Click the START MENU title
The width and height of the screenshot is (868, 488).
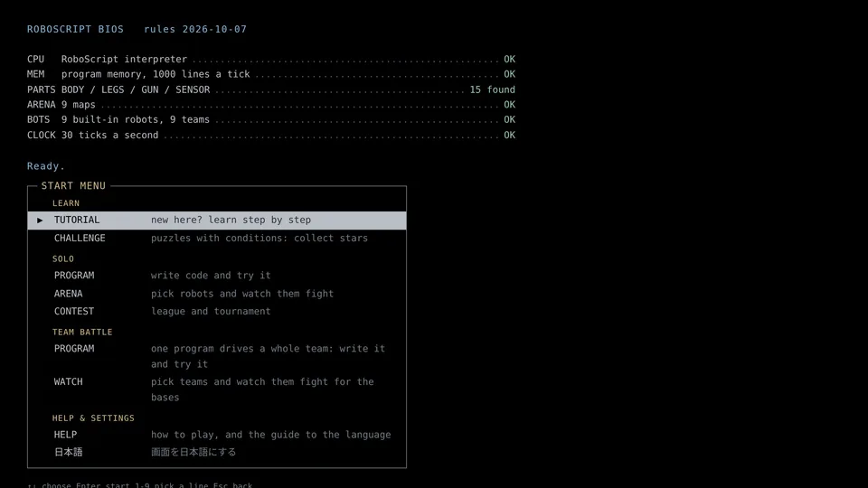tap(73, 186)
